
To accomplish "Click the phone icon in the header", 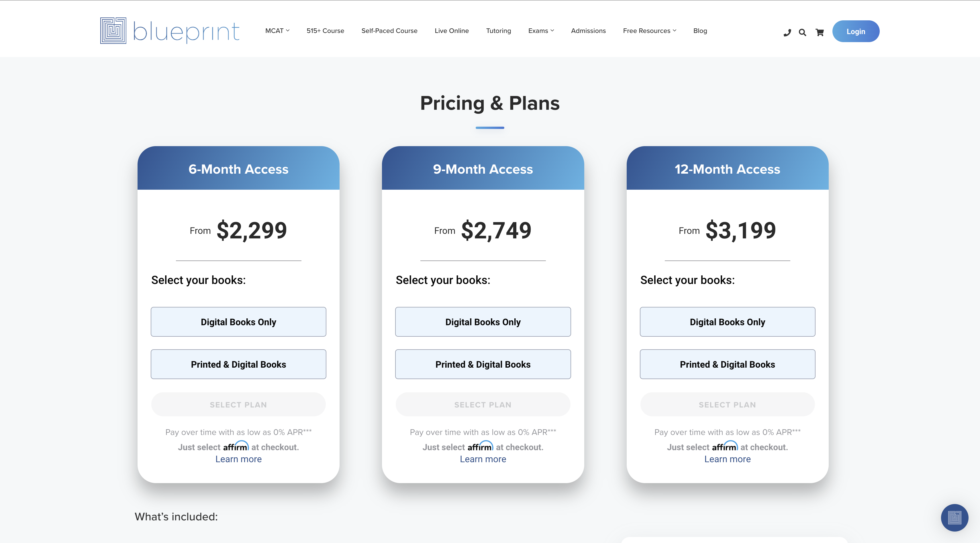I will tap(787, 33).
